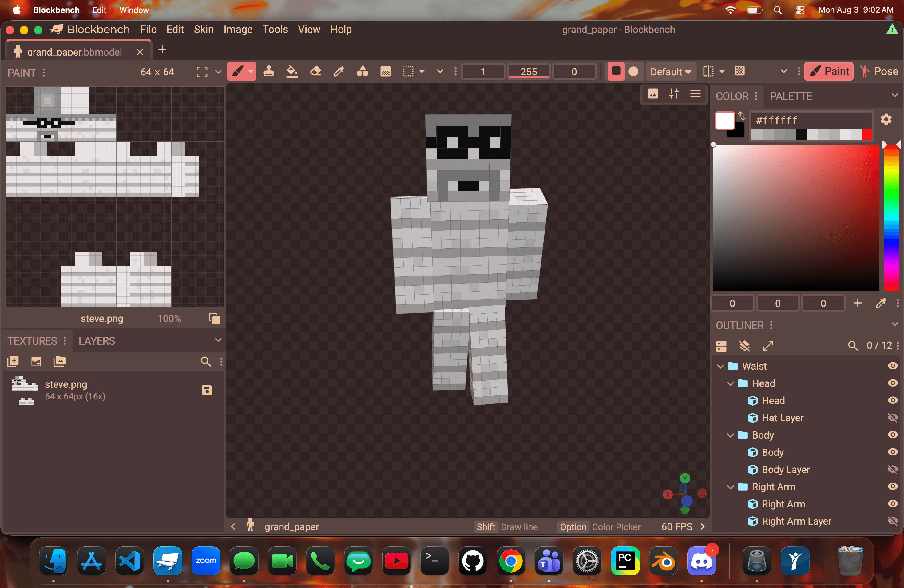Select the Eraser tool
904x588 pixels.
tap(315, 71)
